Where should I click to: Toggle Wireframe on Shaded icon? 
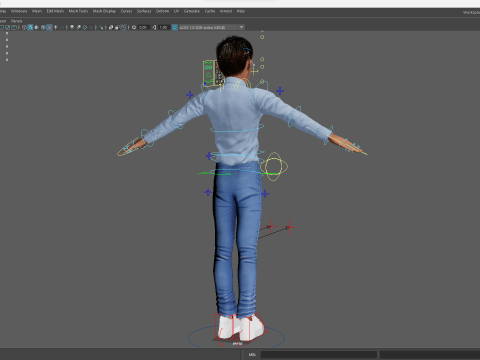pos(43,27)
